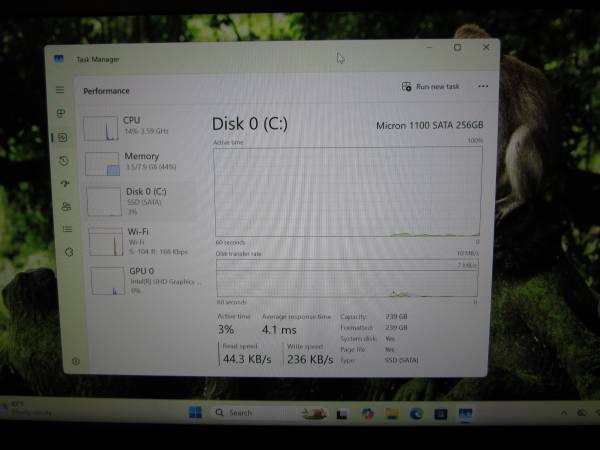This screenshot has width=600, height=450.
Task: Open the Windows Start menu
Action: click(x=194, y=413)
